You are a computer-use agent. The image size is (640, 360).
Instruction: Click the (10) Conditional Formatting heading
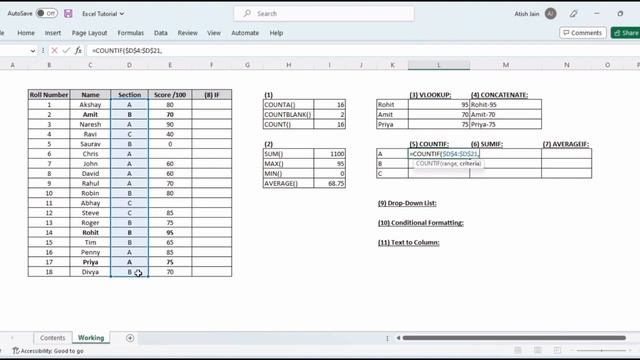420,223
